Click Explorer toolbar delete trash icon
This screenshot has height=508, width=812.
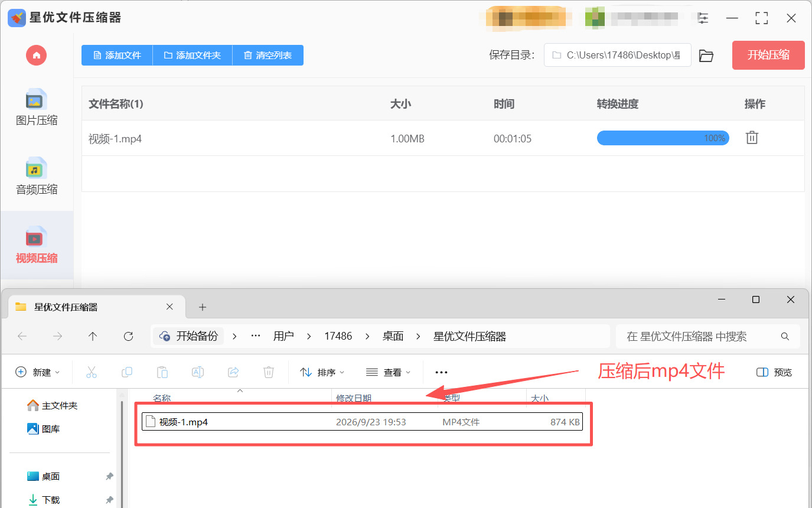pyautogui.click(x=268, y=372)
